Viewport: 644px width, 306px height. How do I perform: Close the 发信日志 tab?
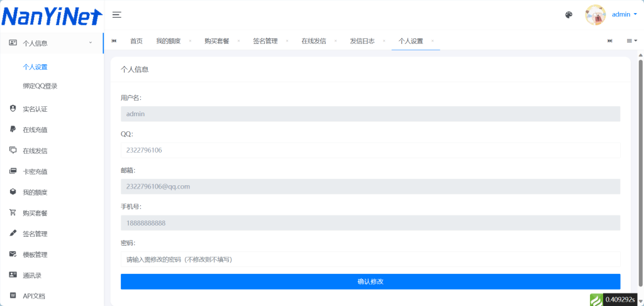coord(384,41)
